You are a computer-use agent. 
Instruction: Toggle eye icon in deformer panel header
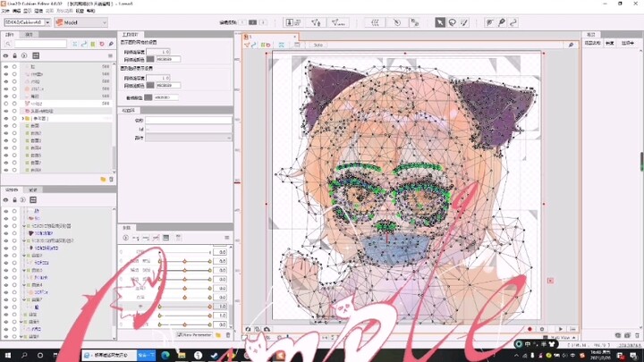pos(5,198)
